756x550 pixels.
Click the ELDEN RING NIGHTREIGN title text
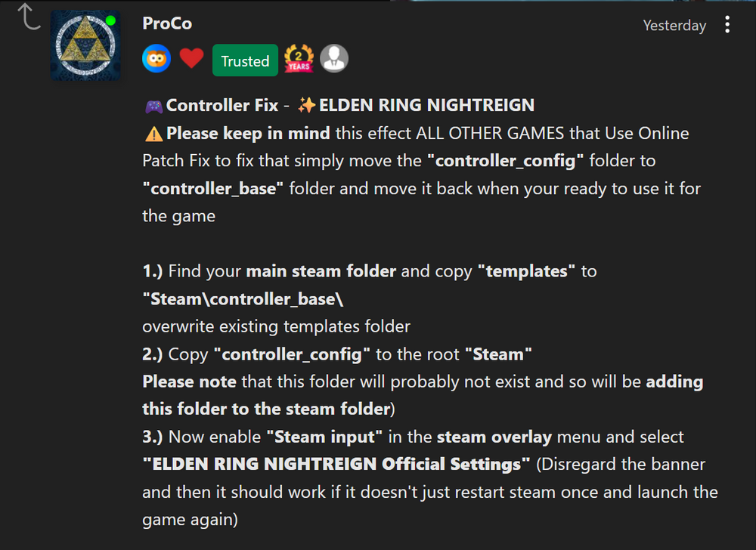[x=426, y=105]
